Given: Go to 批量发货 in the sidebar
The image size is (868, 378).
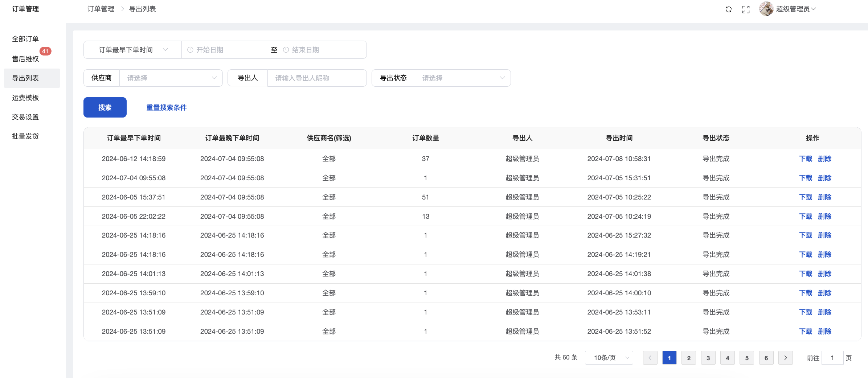Looking at the screenshot, I should pyautogui.click(x=25, y=136).
